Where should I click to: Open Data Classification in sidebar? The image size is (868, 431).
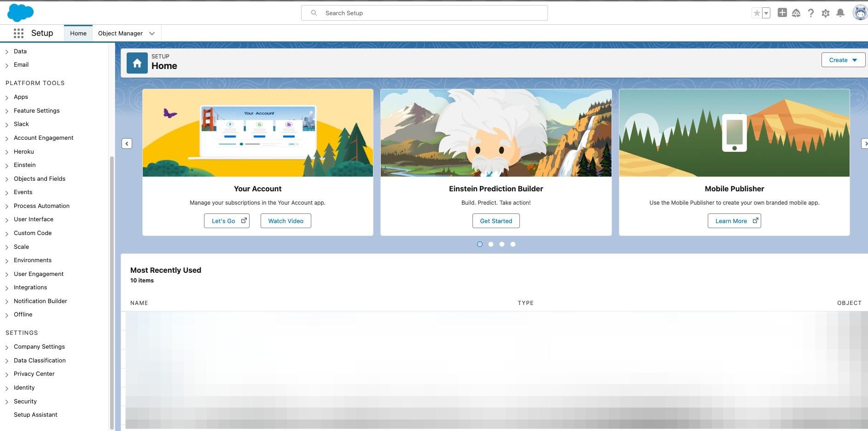click(x=40, y=360)
